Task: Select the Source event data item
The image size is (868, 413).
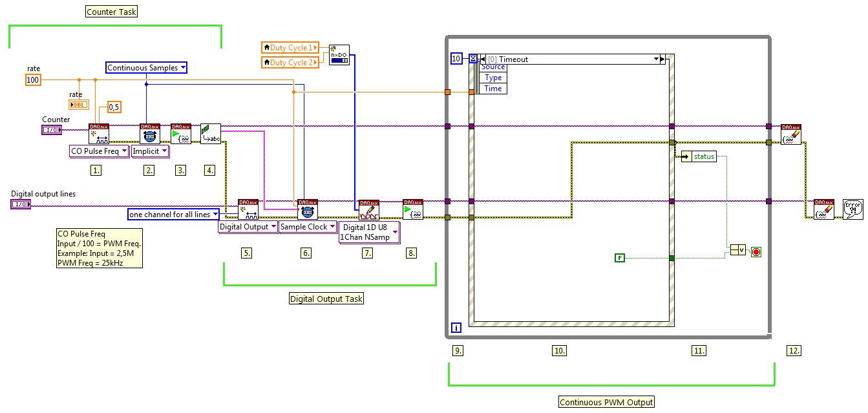Action: pos(493,68)
